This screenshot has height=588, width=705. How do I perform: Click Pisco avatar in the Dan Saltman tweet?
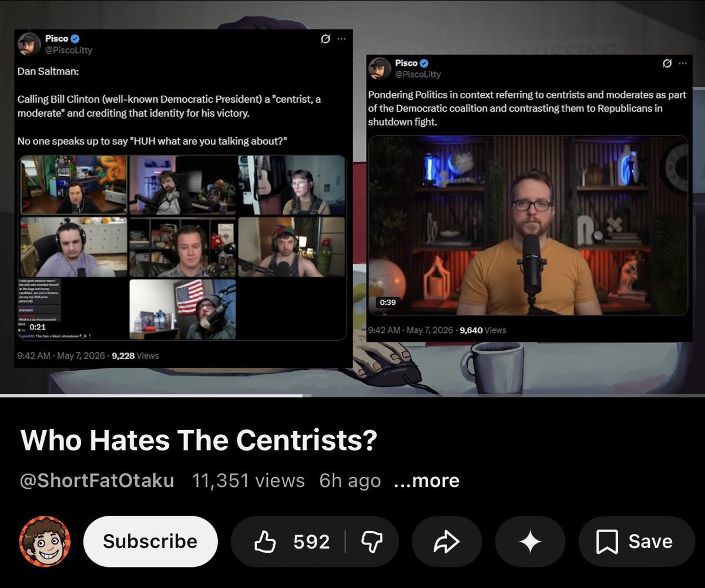coord(29,44)
